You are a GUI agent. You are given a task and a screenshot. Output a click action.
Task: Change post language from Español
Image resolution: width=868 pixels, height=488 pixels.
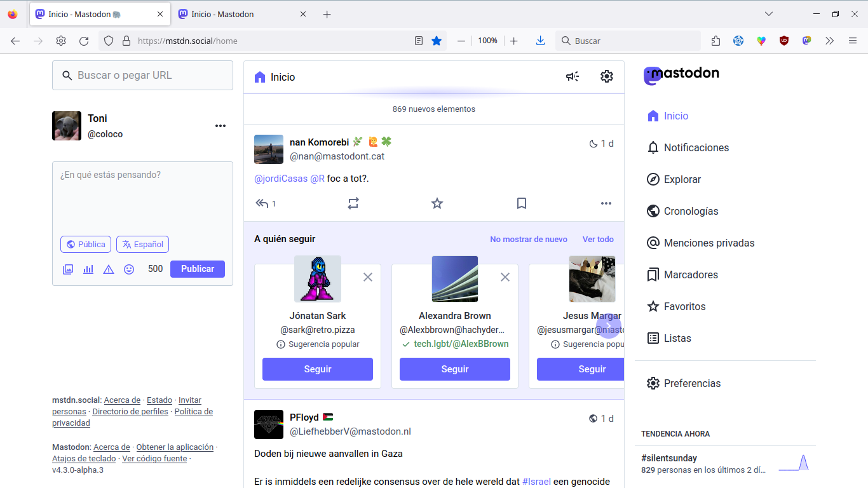pos(142,245)
